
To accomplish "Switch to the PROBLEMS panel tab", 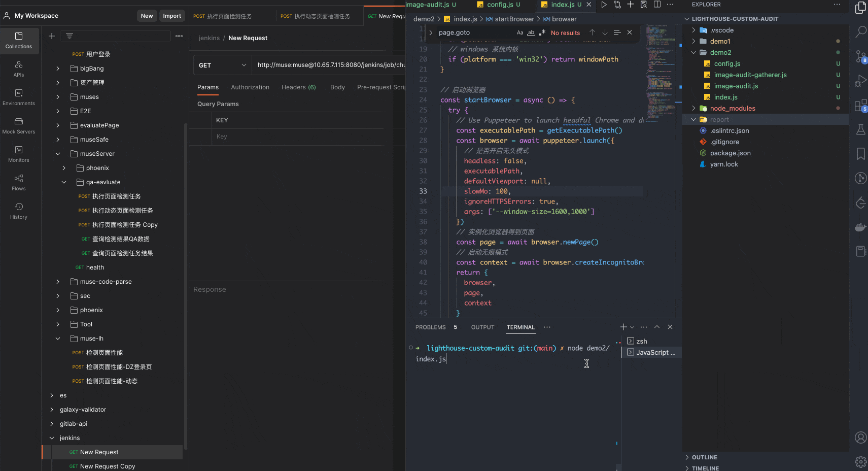I will tap(431, 327).
